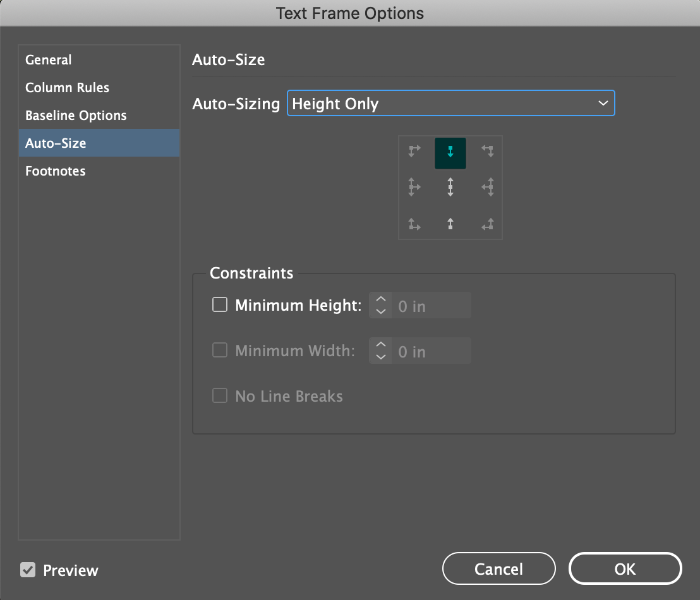Open the Baseline Options section
The height and width of the screenshot is (600, 700).
click(x=99, y=115)
